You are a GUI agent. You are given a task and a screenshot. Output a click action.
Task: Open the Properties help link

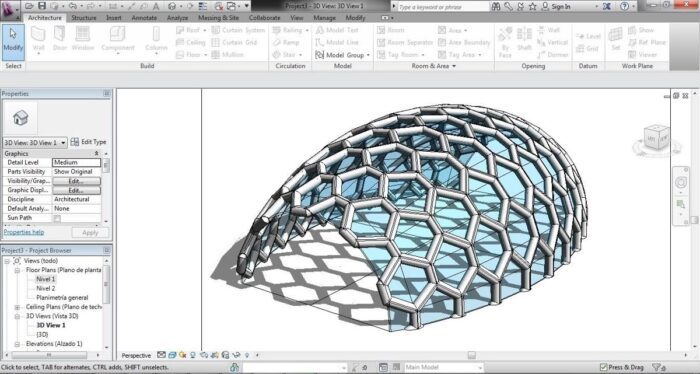click(x=24, y=232)
